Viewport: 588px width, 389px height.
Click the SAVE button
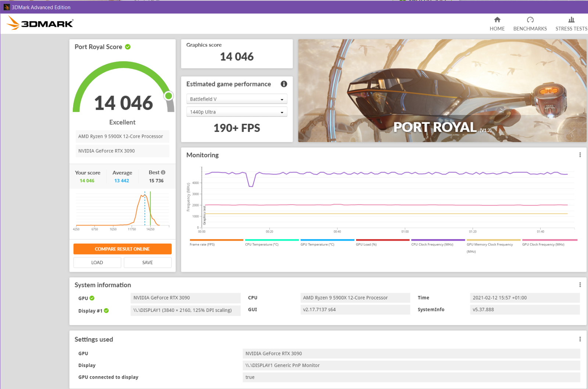click(147, 262)
